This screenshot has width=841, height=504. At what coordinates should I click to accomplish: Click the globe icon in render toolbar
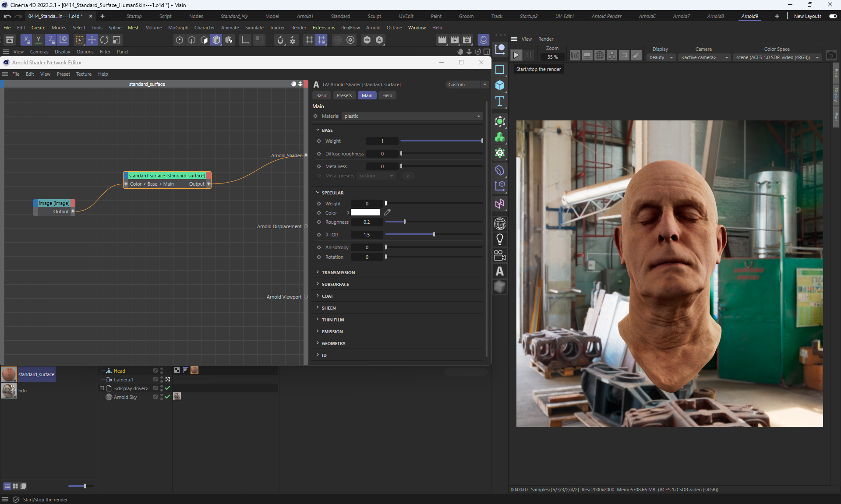(x=600, y=56)
